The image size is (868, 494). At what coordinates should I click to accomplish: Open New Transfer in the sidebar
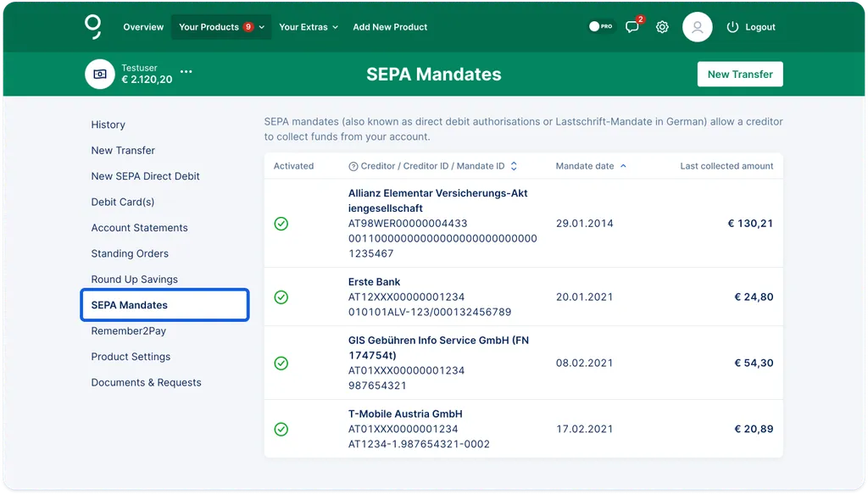click(123, 151)
